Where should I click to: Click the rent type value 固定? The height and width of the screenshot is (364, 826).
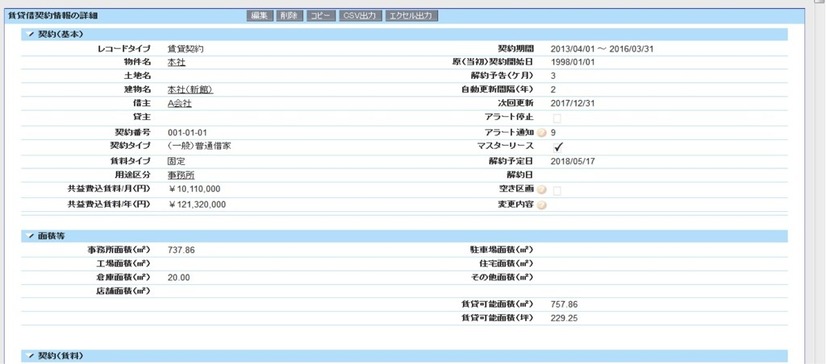[x=176, y=161]
